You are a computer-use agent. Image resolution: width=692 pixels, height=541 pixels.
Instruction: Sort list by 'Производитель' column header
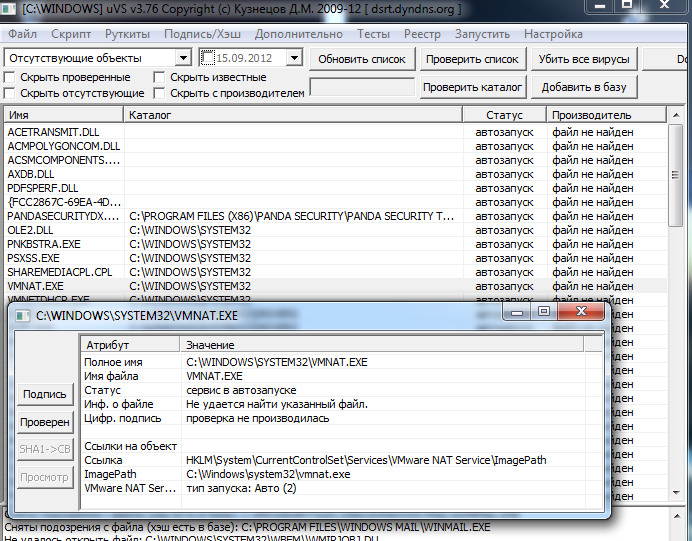tap(606, 115)
